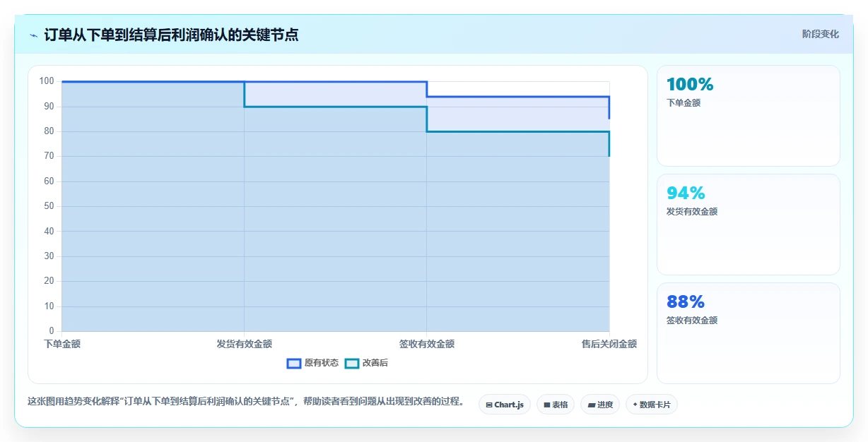Click the icon inside 表格 tag
The height and width of the screenshot is (442, 868).
tap(546, 405)
